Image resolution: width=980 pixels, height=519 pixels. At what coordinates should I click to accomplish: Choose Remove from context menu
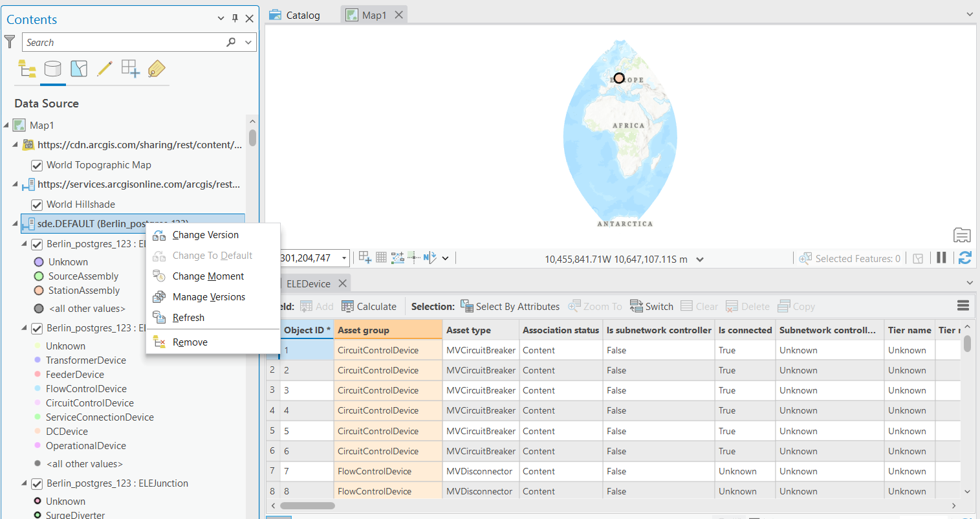[x=213, y=342]
